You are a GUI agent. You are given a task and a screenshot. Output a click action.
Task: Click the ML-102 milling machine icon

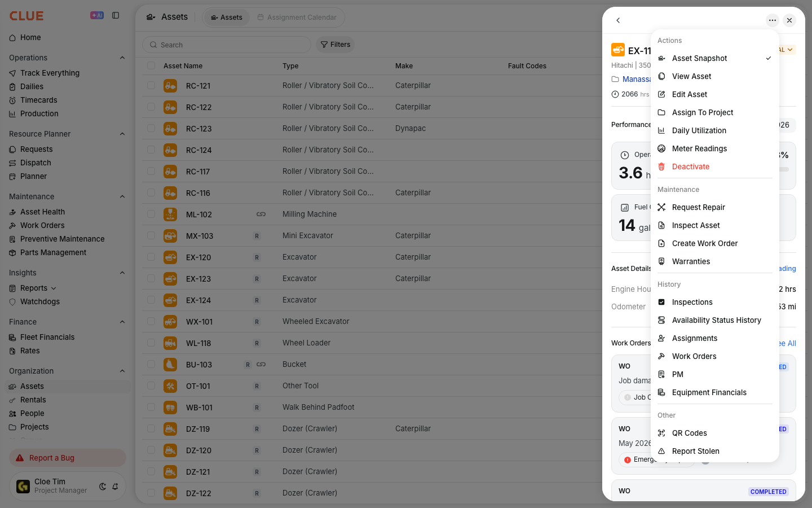[170, 214]
